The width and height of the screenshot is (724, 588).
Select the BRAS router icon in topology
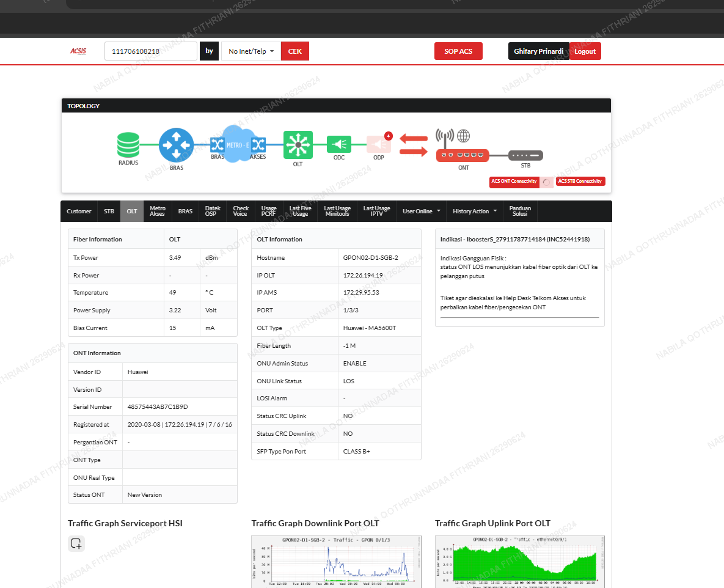pos(176,145)
